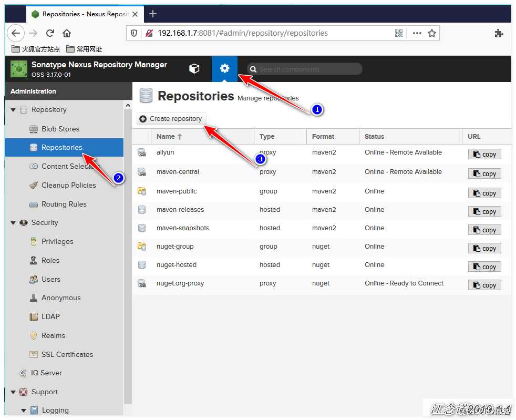The width and height of the screenshot is (516, 420).
Task: Open Content Selectors in the sidebar
Action: 64,166
